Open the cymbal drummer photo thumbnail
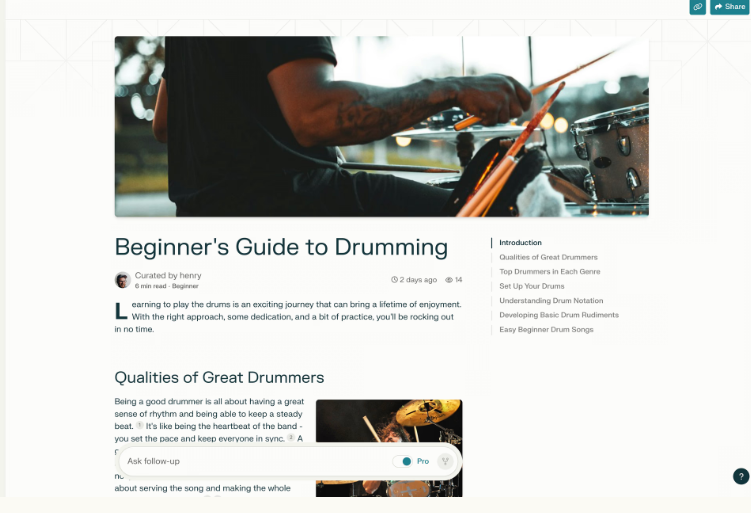Screen dimensions: 751x513 389,448
